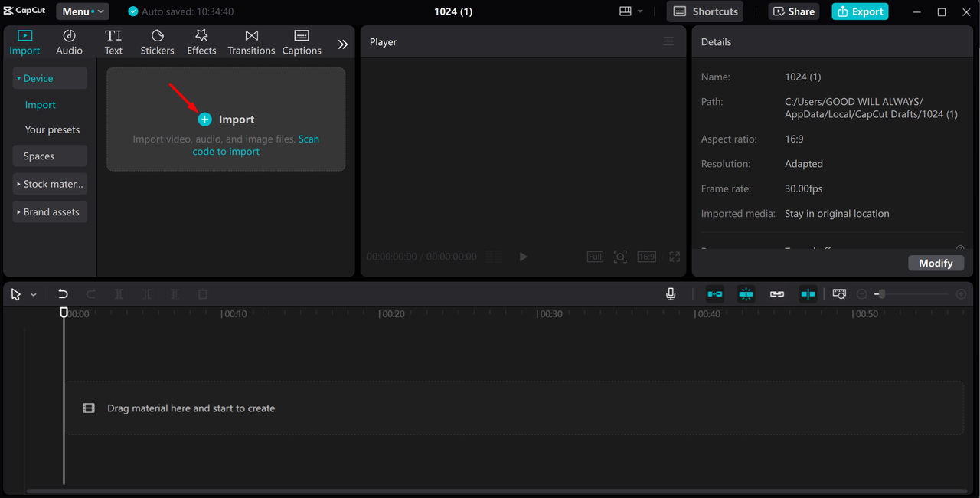Open the Effects tab

(x=201, y=42)
